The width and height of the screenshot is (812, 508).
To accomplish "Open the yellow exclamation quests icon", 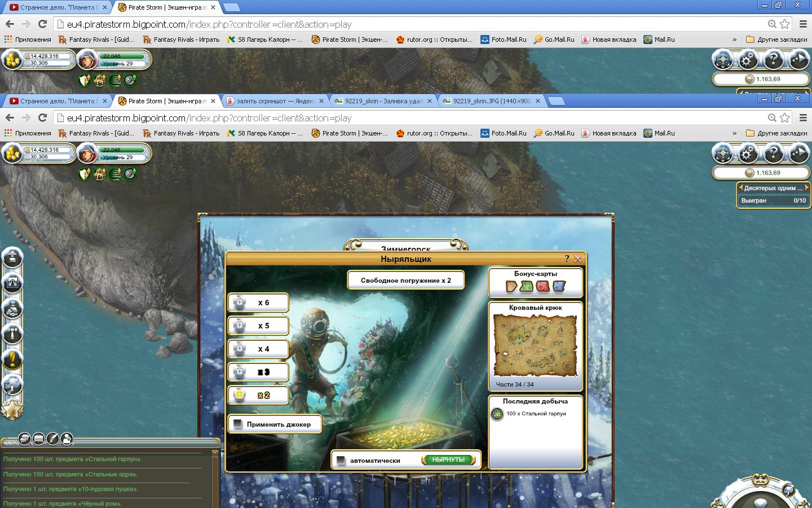I will click(12, 359).
